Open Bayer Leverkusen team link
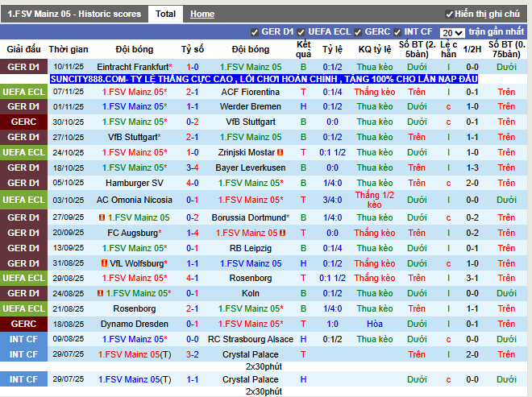532x397 pixels. [x=251, y=167]
